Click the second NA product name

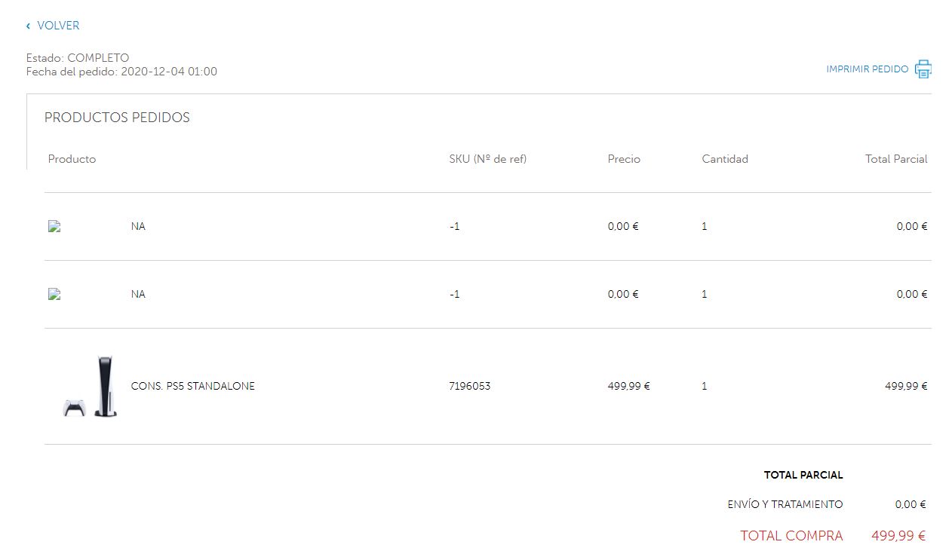coord(138,294)
